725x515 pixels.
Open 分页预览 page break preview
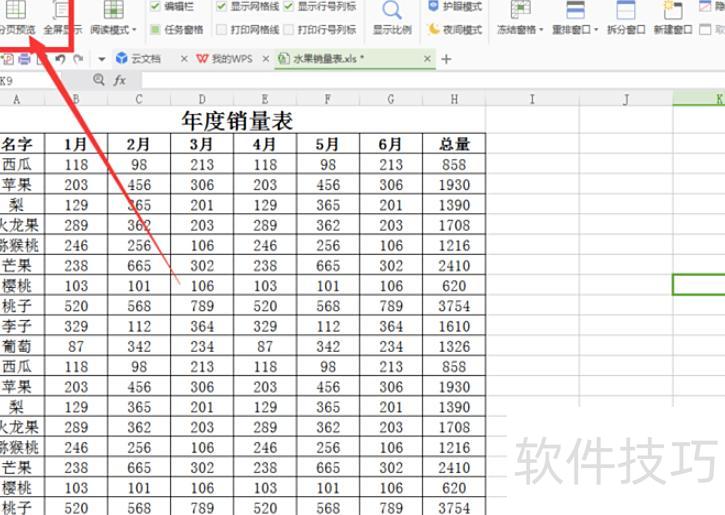coord(16,18)
